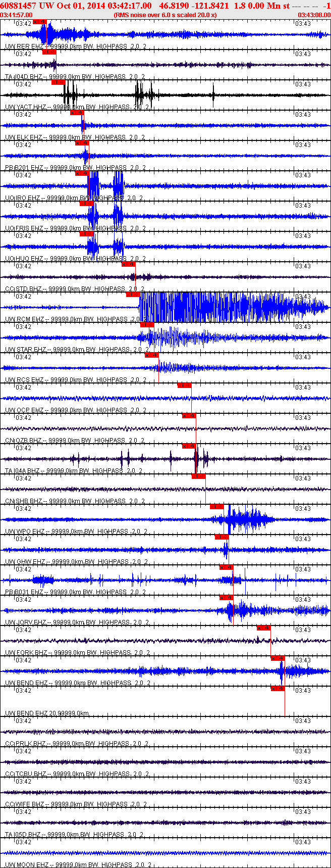331x868 pixels.
Task: Click the red pick flag on RCS trace
Action: (152, 355)
